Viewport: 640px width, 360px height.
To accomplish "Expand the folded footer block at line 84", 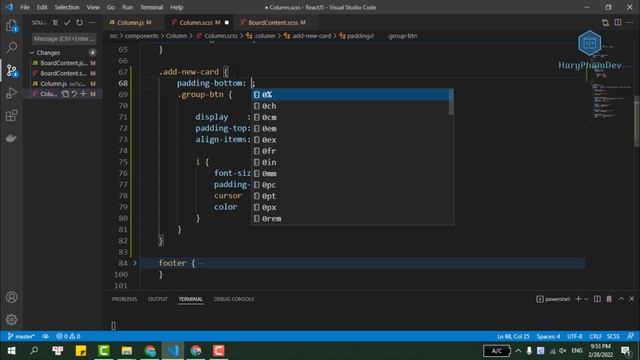I will [135, 263].
